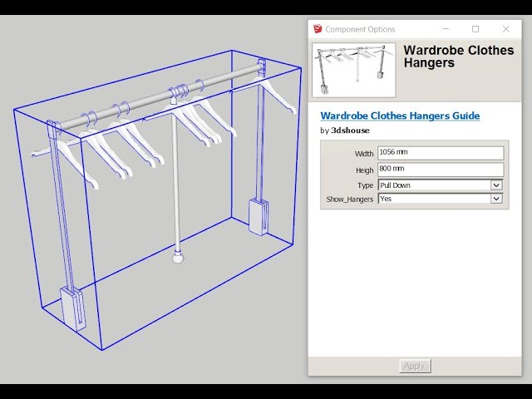
Task: Click the "Show_Hangers" label
Action: [350, 199]
